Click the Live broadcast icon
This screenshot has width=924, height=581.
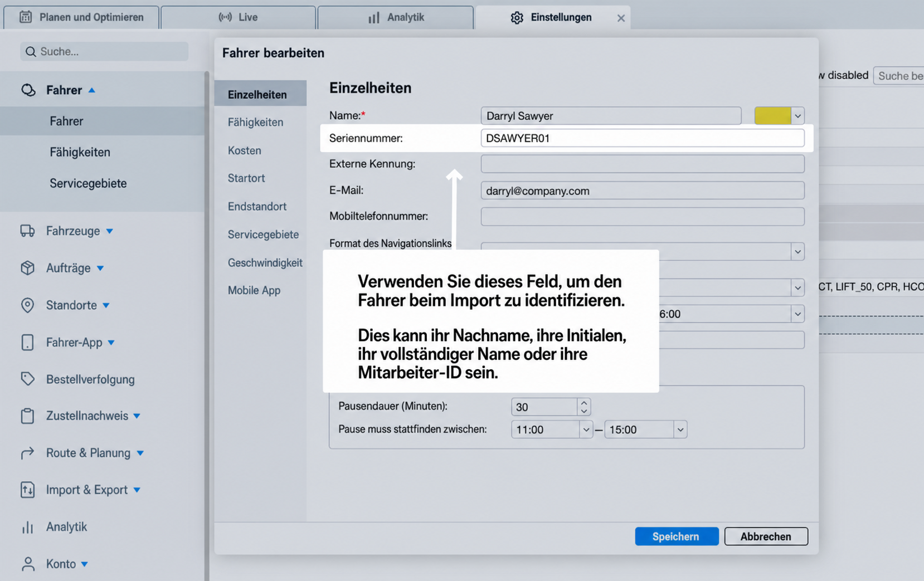pos(225,17)
